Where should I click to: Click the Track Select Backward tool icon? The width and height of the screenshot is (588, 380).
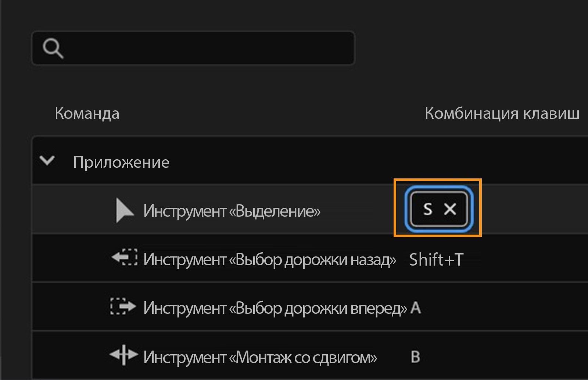125,258
